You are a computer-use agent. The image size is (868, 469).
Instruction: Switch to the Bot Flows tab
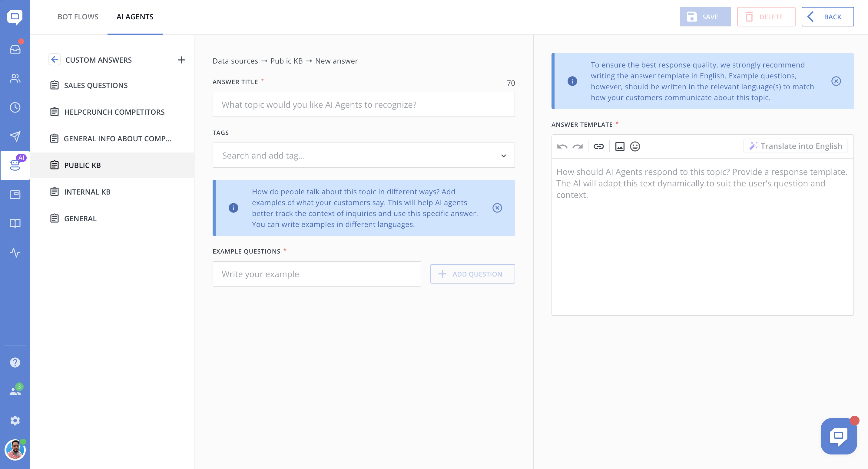78,17
